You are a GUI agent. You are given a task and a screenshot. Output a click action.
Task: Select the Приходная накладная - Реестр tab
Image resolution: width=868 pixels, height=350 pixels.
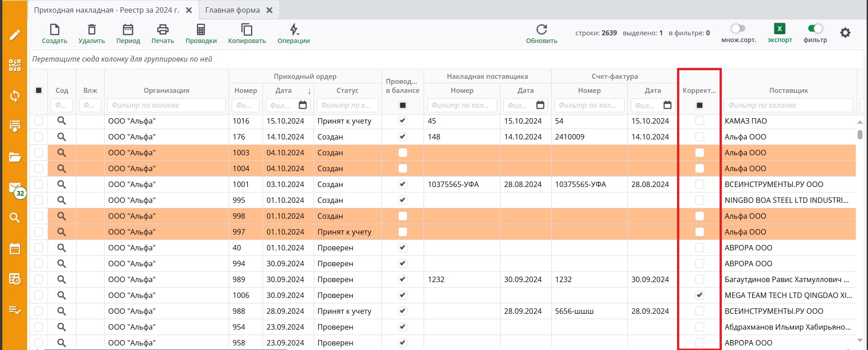(x=106, y=10)
